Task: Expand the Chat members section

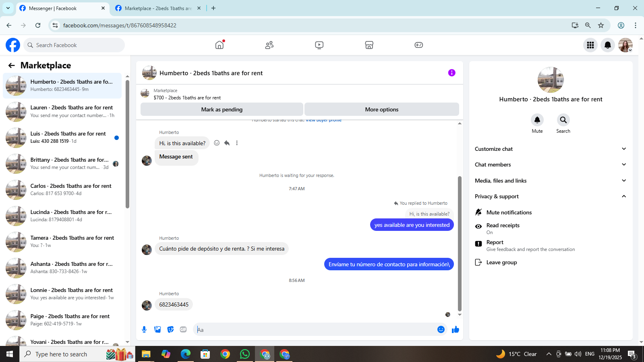Action: [551, 165]
